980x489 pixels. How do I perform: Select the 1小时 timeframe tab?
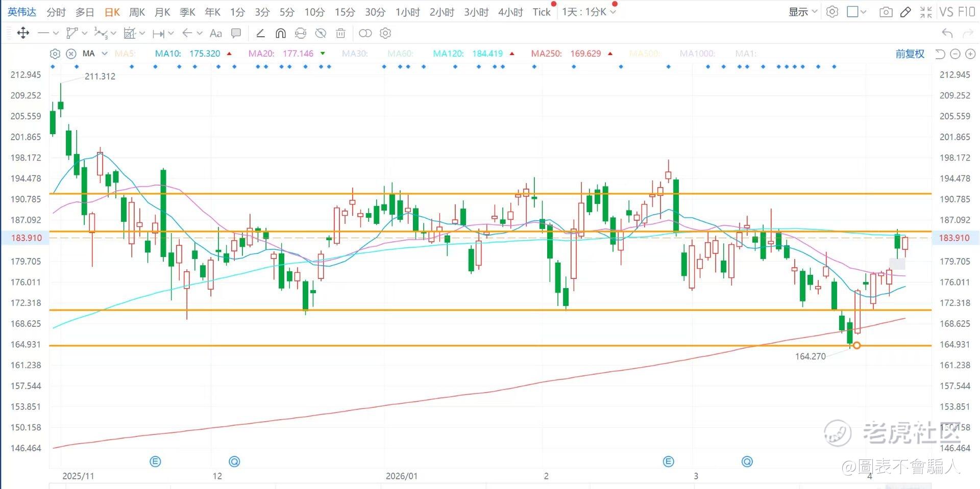pyautogui.click(x=407, y=12)
